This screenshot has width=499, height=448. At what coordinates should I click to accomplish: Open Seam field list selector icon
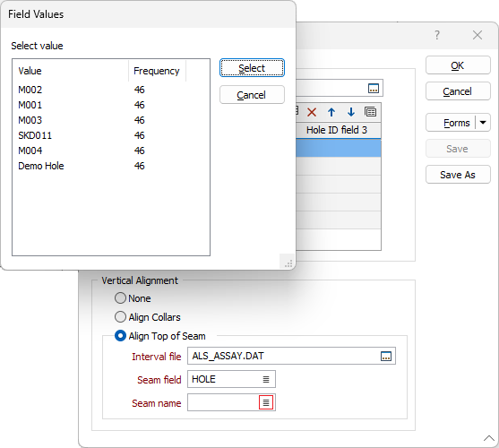266,379
